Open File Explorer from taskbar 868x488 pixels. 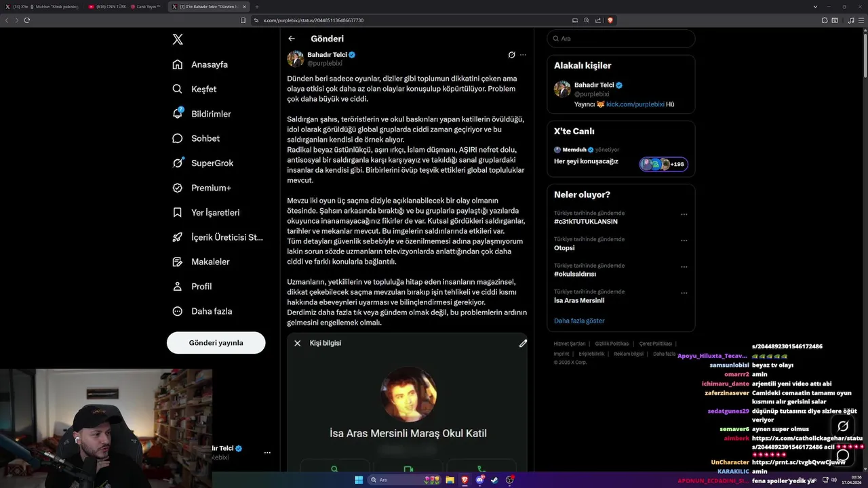click(449, 480)
